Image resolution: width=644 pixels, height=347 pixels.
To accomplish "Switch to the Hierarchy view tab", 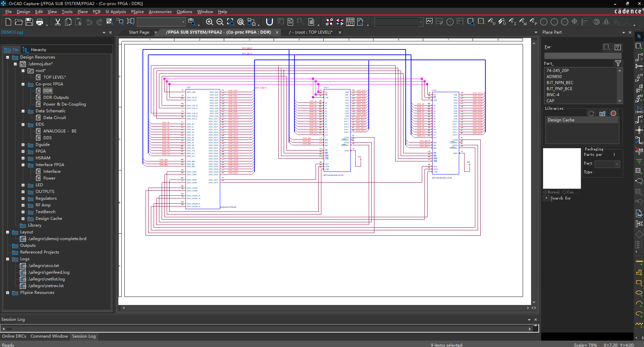I will pos(35,50).
